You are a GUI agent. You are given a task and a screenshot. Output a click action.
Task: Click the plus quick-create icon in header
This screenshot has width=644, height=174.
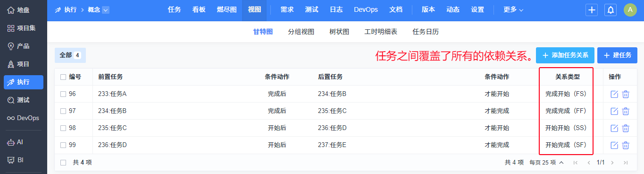click(x=592, y=10)
